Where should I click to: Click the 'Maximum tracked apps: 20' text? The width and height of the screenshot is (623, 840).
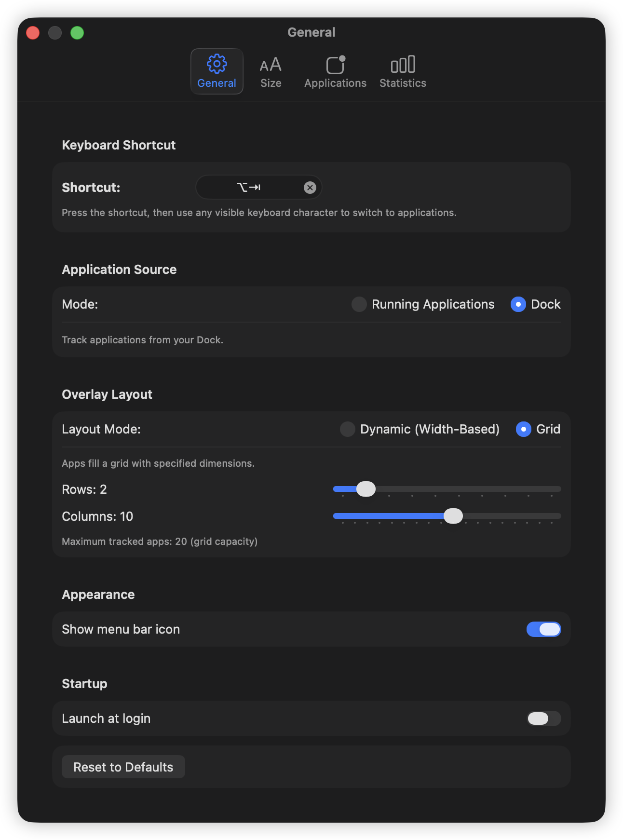pos(160,542)
